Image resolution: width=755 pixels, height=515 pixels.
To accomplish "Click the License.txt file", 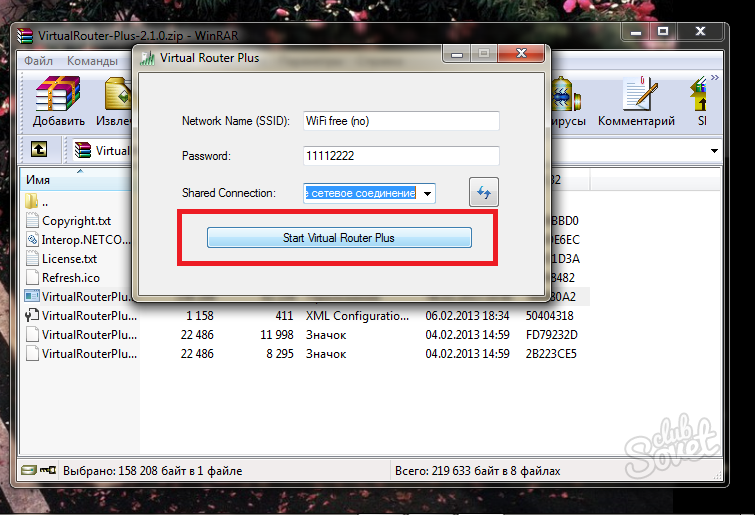I will point(68,259).
